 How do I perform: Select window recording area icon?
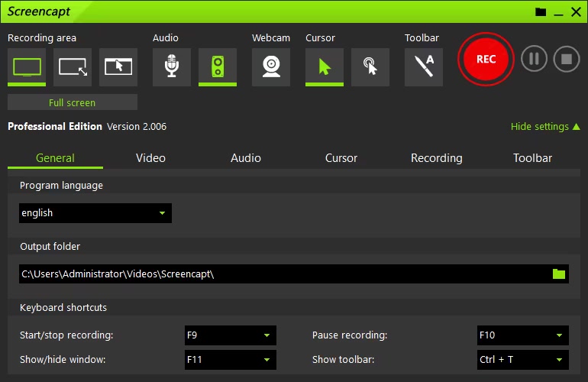[118, 66]
